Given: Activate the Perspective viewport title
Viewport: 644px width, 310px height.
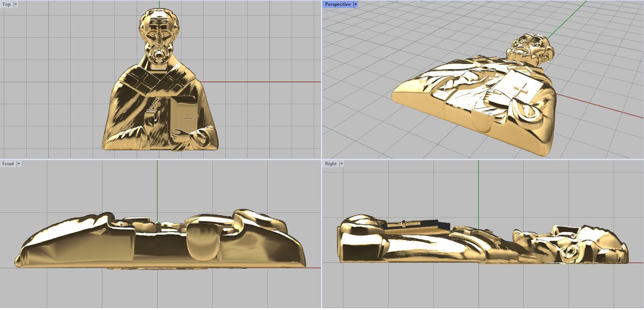Looking at the screenshot, I should tap(337, 4).
